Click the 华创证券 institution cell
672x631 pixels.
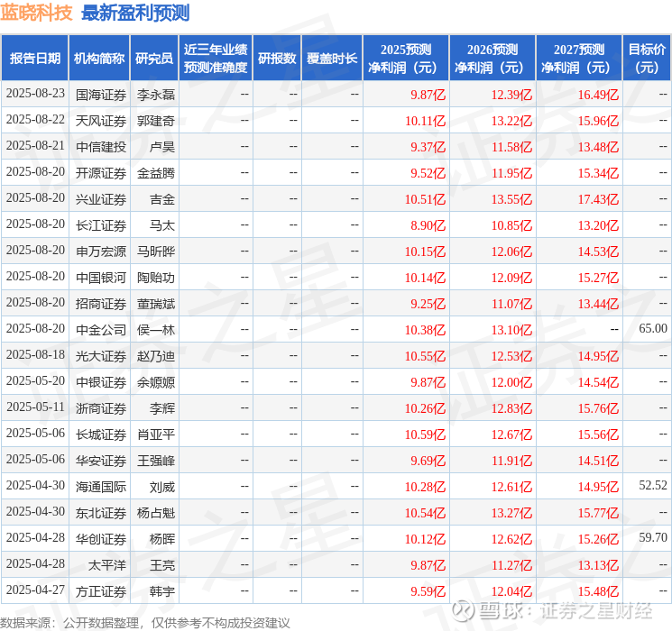coord(101,539)
